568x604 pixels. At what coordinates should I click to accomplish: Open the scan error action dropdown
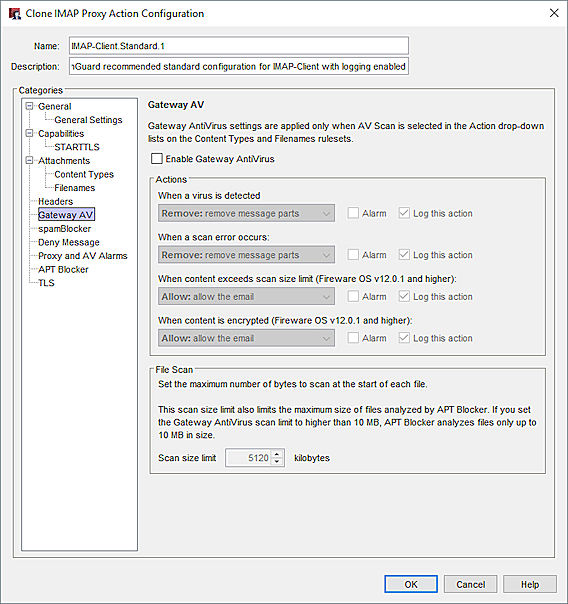pos(246,255)
